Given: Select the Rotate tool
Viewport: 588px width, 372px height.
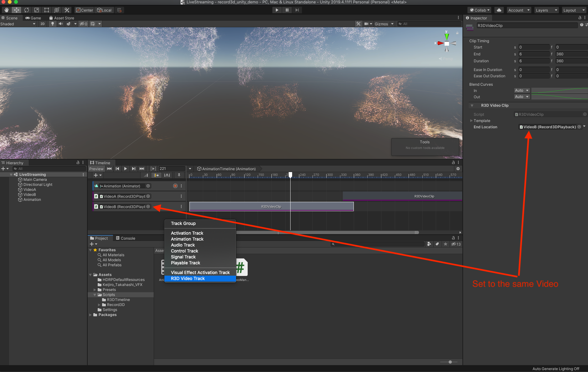Looking at the screenshot, I should point(27,10).
